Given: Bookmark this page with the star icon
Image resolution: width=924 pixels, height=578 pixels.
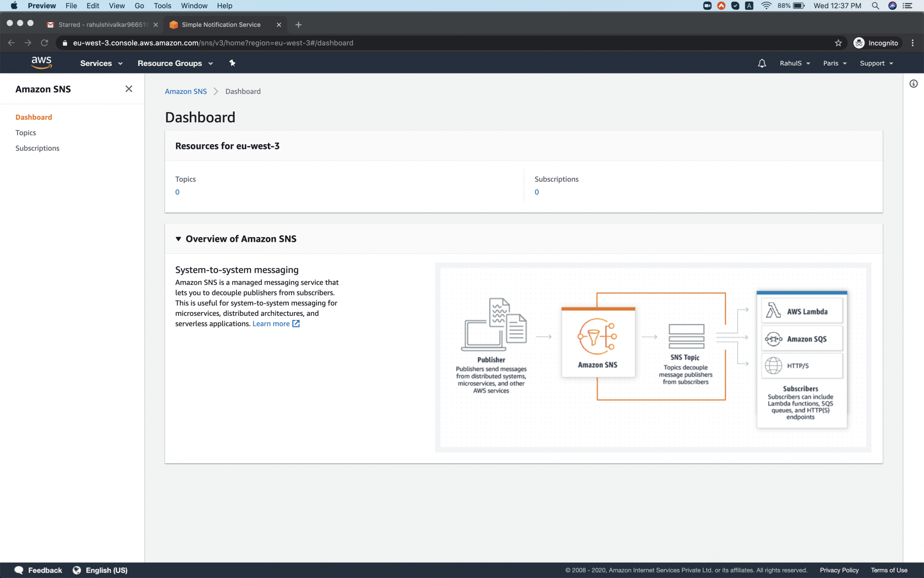Looking at the screenshot, I should (838, 43).
